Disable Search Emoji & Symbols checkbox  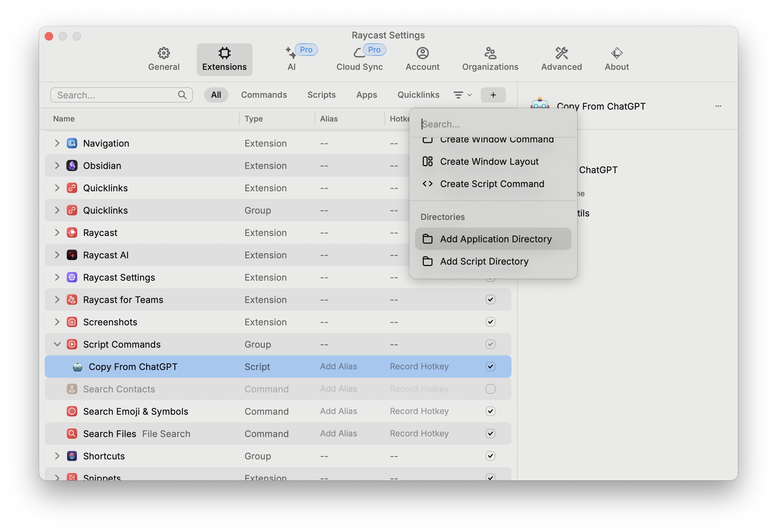point(491,412)
